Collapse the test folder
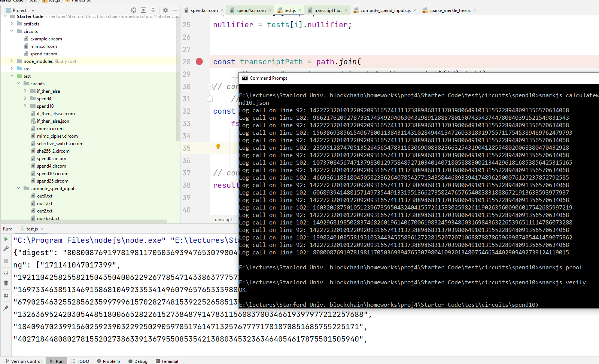The image size is (599, 364). coord(12,76)
